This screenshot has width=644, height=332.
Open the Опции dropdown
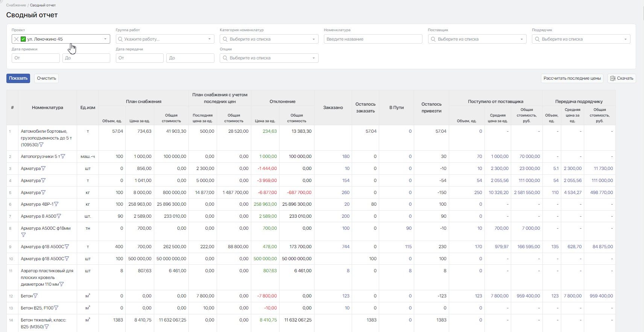(x=269, y=58)
